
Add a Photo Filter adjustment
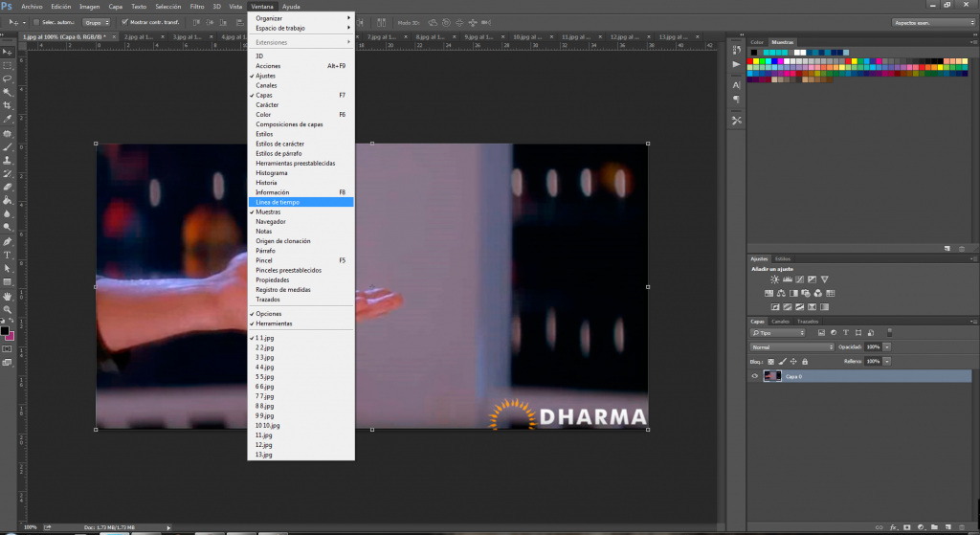pyautogui.click(x=806, y=293)
